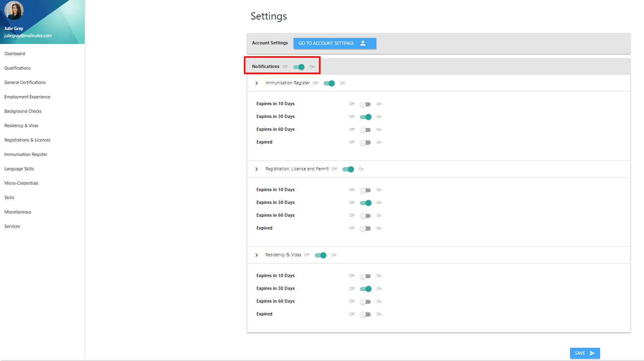This screenshot has width=644, height=361.
Task: Click Julie Gray's profile avatar
Action: (14, 10)
